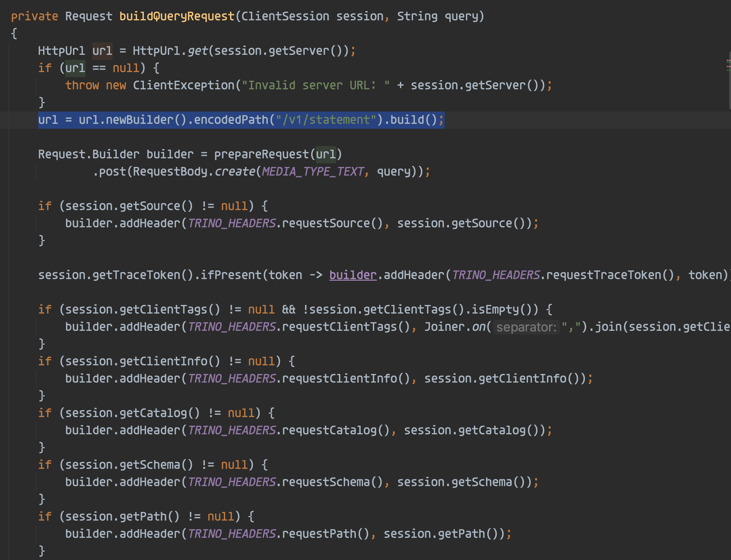Click TRINO_HEADERS on the requestCatalog line
Screen dimensions: 731x560
(x=232, y=430)
